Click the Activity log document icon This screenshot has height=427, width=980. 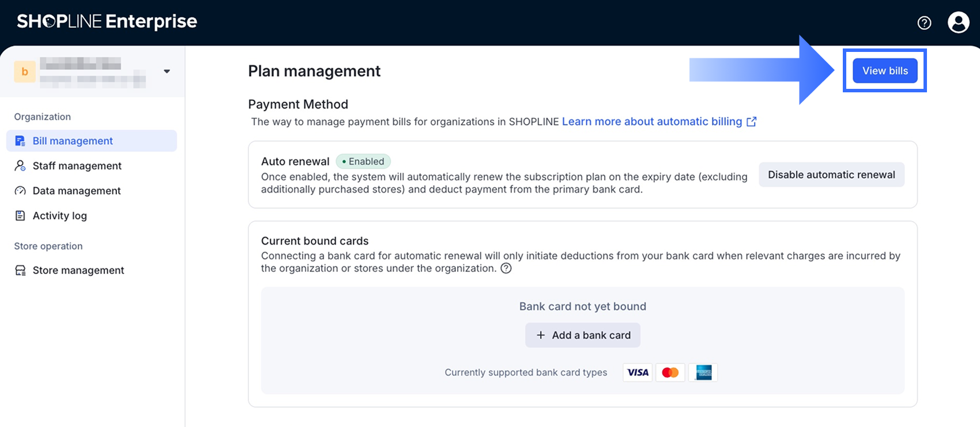[x=20, y=215]
